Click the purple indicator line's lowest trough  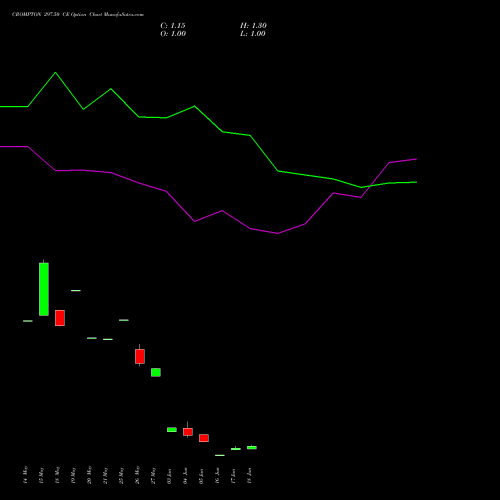point(277,233)
